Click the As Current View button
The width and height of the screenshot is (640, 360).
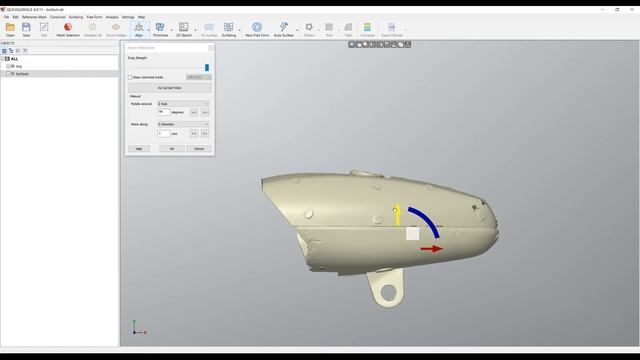click(x=170, y=88)
